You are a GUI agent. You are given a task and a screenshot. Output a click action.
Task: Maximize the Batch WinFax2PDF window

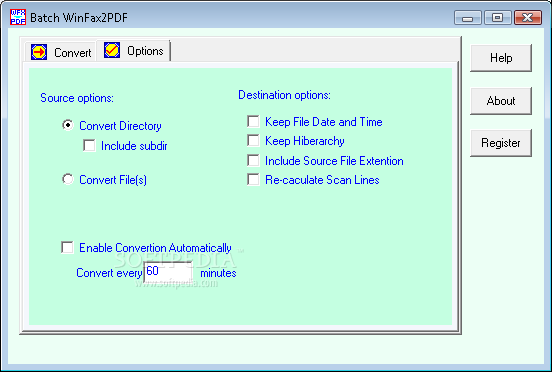(497, 18)
